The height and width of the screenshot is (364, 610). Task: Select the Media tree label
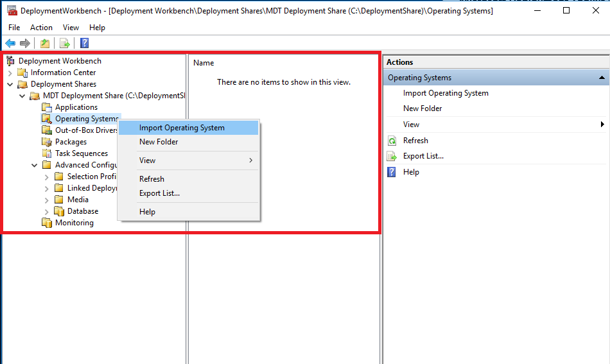coord(78,200)
